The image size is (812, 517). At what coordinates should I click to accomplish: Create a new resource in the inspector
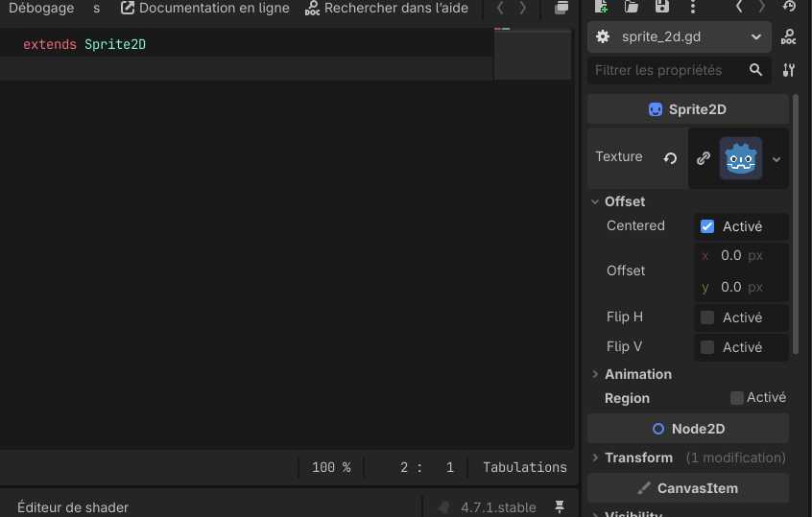[601, 6]
